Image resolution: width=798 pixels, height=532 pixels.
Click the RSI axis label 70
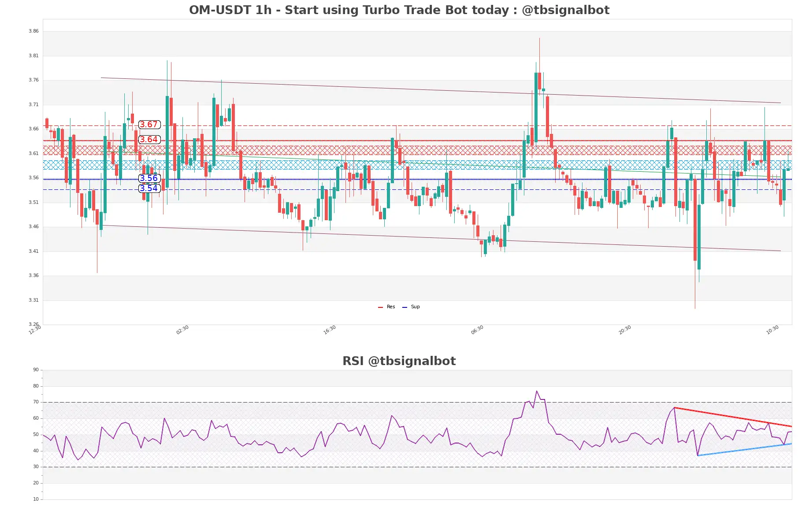(36, 402)
